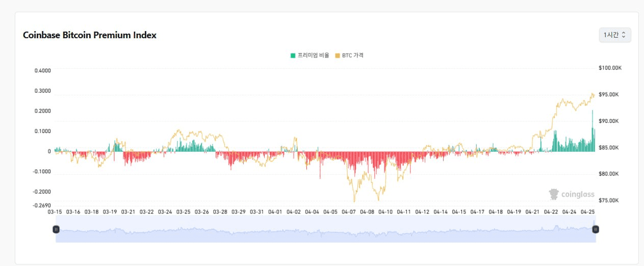Click the 03-16 date label
This screenshot has height=266, width=644.
pos(73,211)
